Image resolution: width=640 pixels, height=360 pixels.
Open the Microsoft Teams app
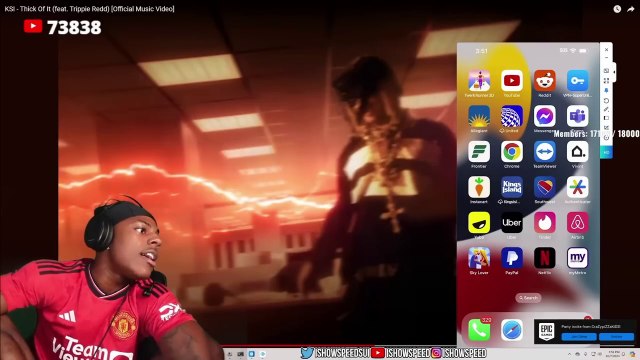coord(577,116)
